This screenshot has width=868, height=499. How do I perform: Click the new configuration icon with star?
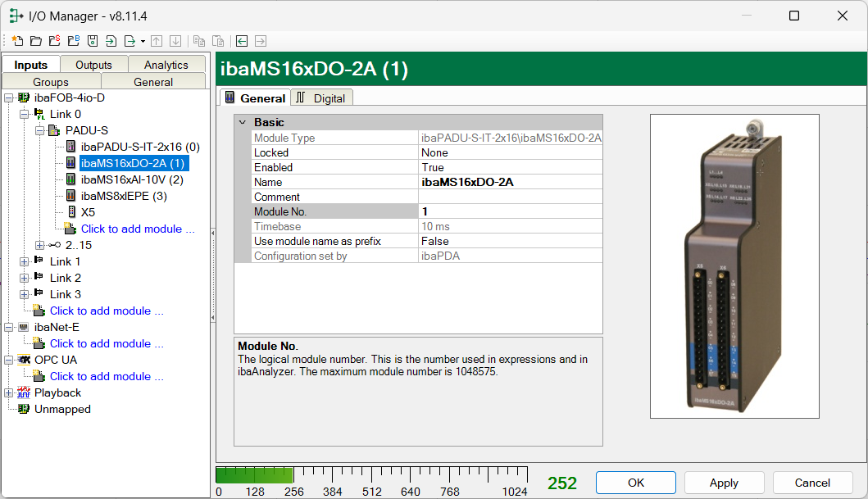pyautogui.click(x=17, y=41)
